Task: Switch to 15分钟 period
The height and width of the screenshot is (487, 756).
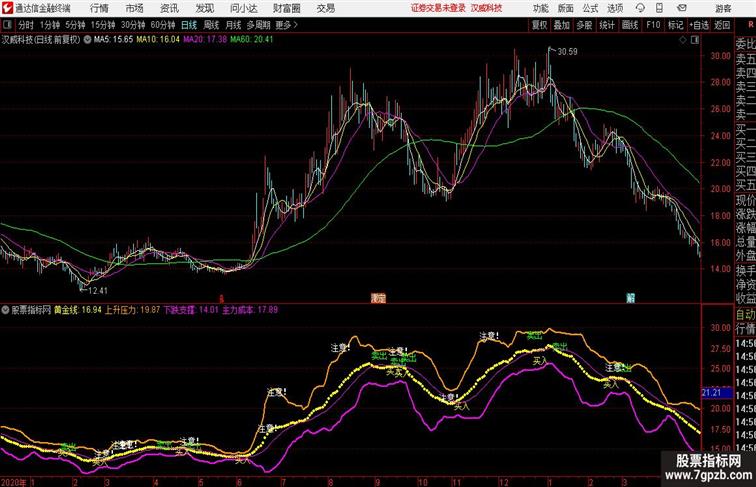Action: pyautogui.click(x=103, y=25)
